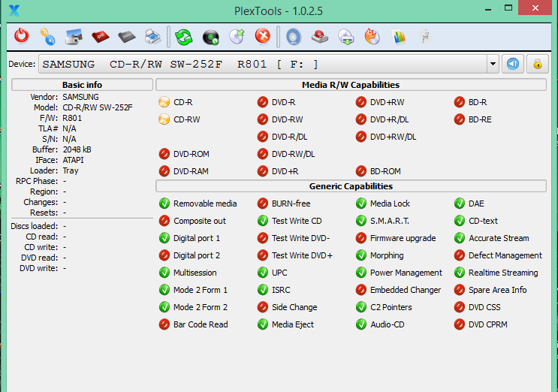Click the Composite out label

(200, 221)
